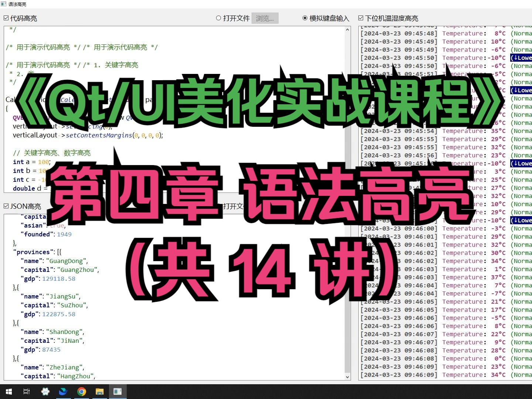532x399 pixels.
Task: Click the JSON line "capital": "GuangZhou"
Action: pos(60,270)
